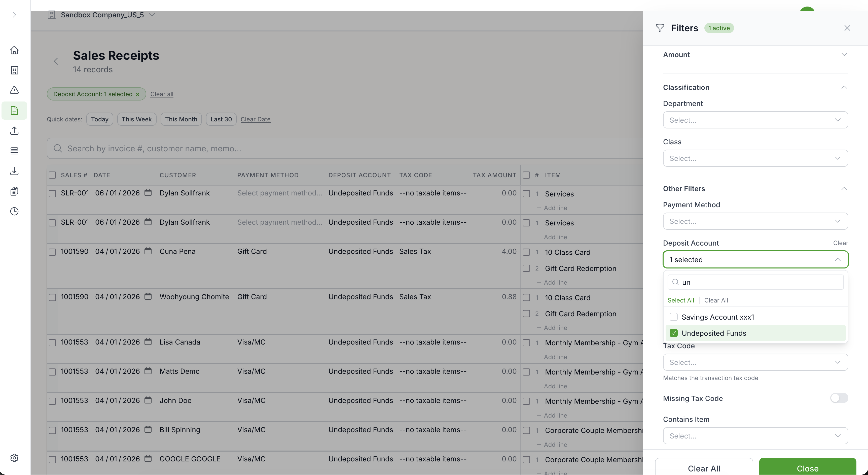Check the John Doe receipt row
868x475 pixels.
coord(52,401)
